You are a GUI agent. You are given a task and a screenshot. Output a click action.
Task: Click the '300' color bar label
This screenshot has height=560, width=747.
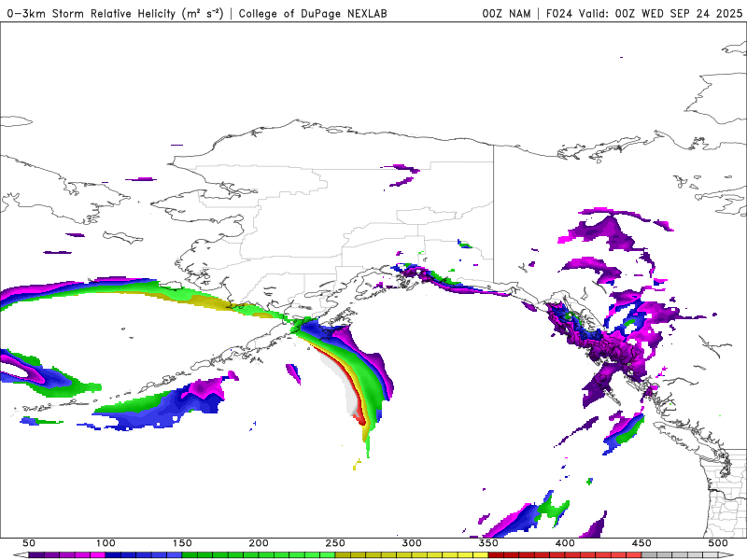click(x=412, y=543)
